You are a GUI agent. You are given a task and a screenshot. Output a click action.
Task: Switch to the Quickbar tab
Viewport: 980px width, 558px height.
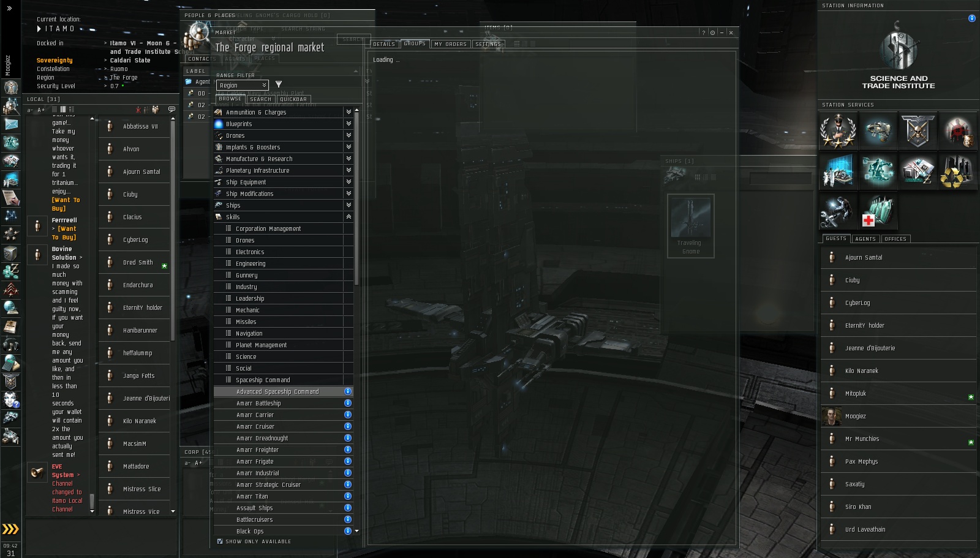point(293,99)
